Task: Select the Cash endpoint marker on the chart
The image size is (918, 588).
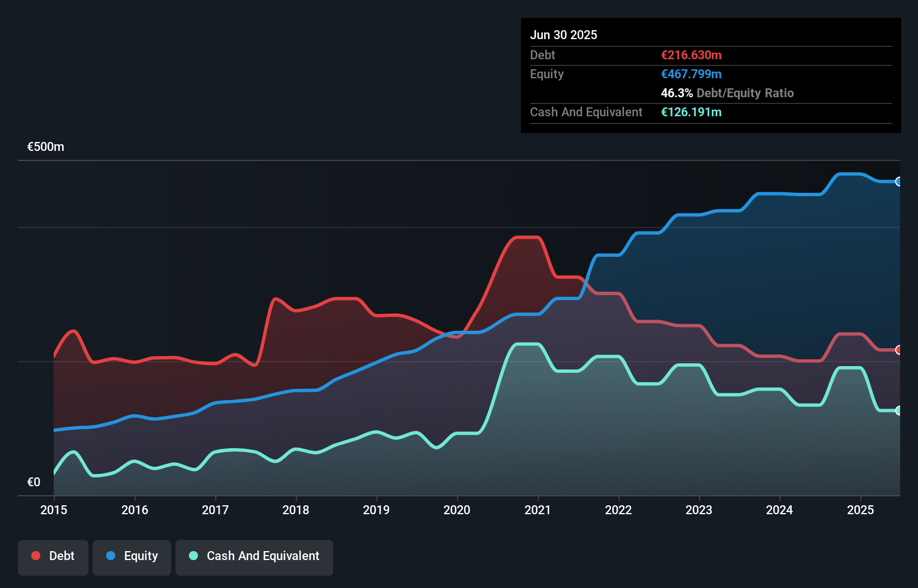Action: click(x=899, y=410)
